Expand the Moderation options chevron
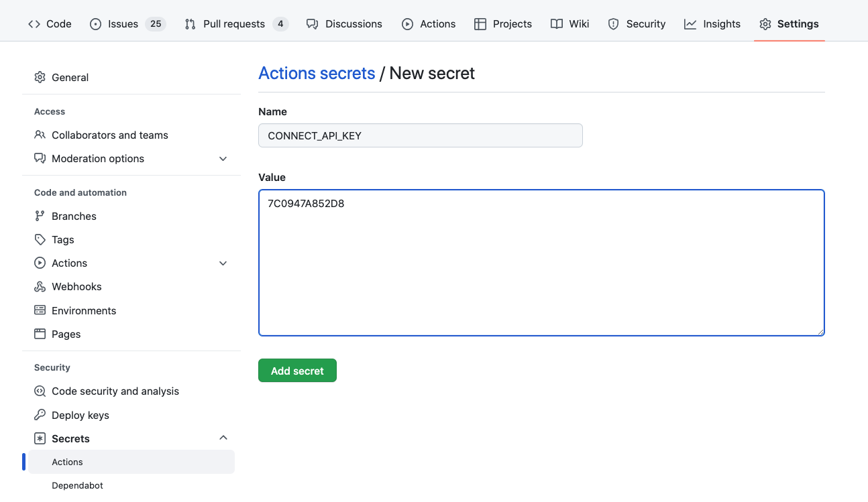This screenshot has height=502, width=868. 223,159
